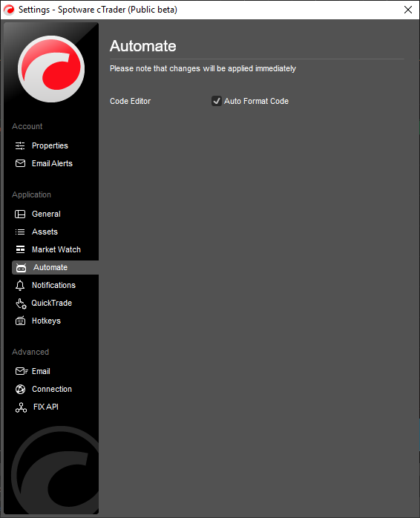Click the General layout icon

[x=20, y=214]
